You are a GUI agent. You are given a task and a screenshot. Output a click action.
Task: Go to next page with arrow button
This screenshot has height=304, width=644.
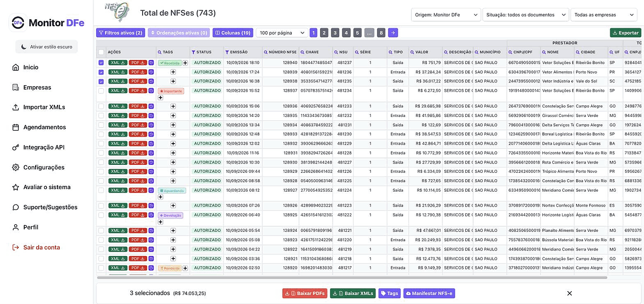click(393, 33)
